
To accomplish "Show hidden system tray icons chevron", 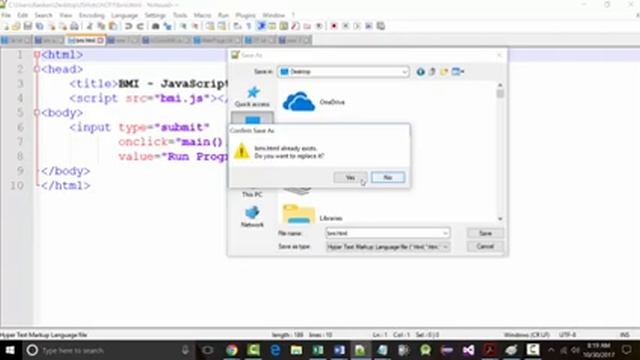I will [551, 350].
